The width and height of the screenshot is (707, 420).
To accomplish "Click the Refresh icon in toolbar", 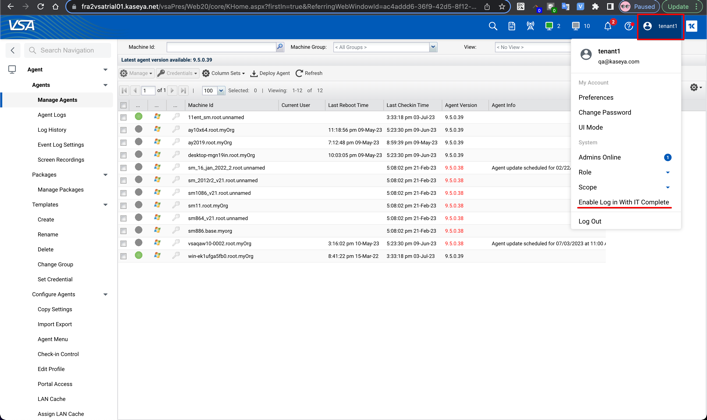I will click(x=299, y=73).
